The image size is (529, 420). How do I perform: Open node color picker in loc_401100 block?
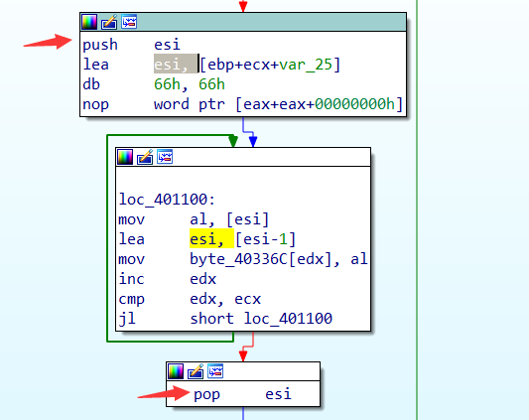tap(125, 157)
